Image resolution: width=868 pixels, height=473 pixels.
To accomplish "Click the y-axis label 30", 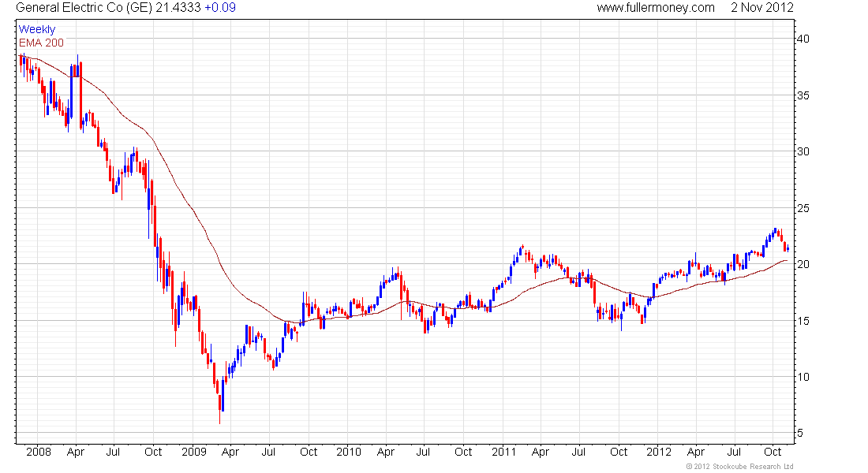I will pos(803,151).
